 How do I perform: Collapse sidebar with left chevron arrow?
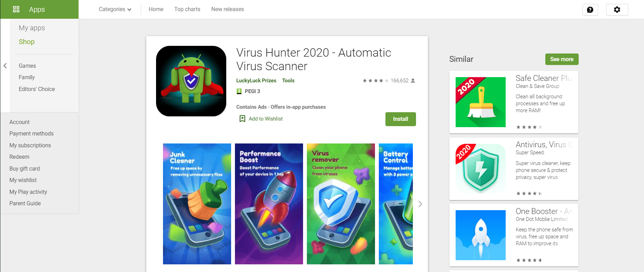(5, 66)
